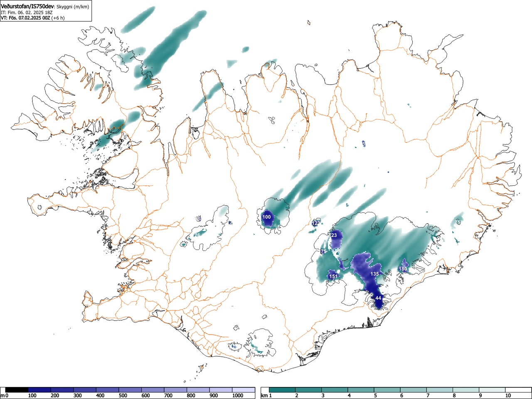Click the 23 visibility label on the glacier

(x=334, y=235)
